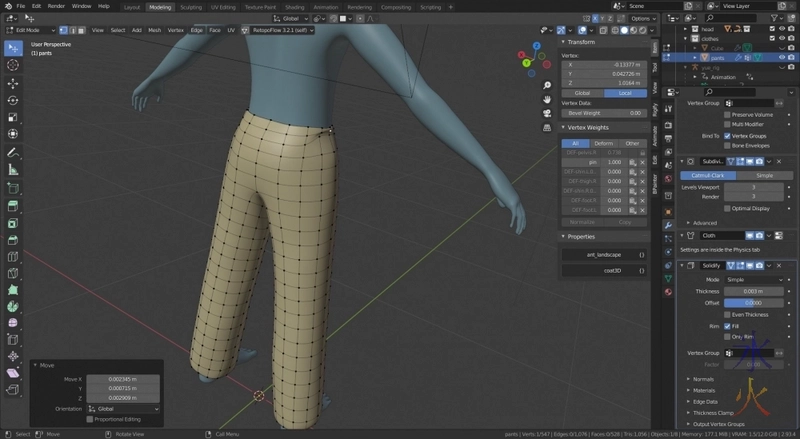800x439 pixels.
Task: Enable Optimal Display checkbox
Action: coord(728,208)
